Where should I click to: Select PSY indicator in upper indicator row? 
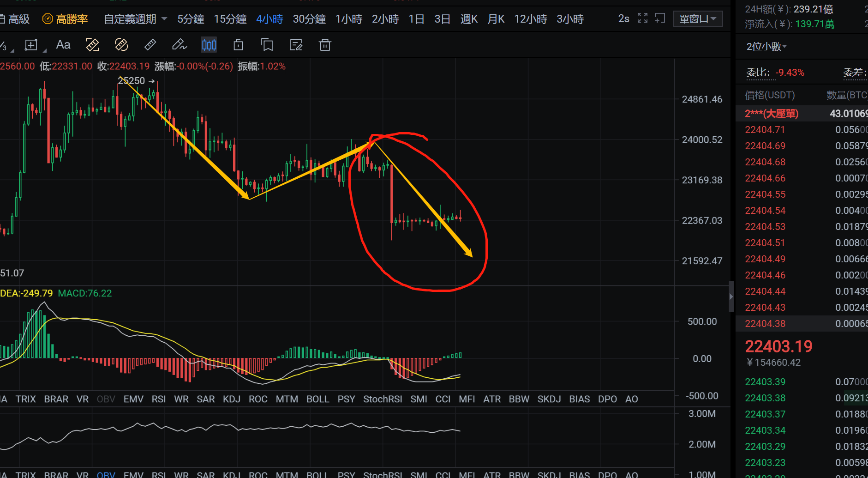(x=346, y=399)
